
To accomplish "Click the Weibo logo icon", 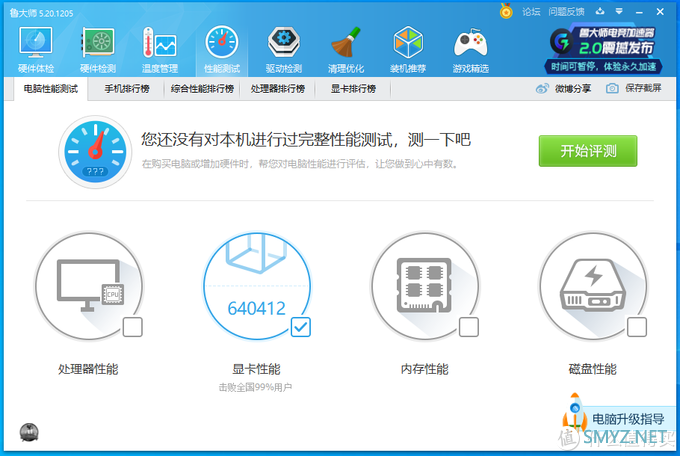I will pos(542,89).
